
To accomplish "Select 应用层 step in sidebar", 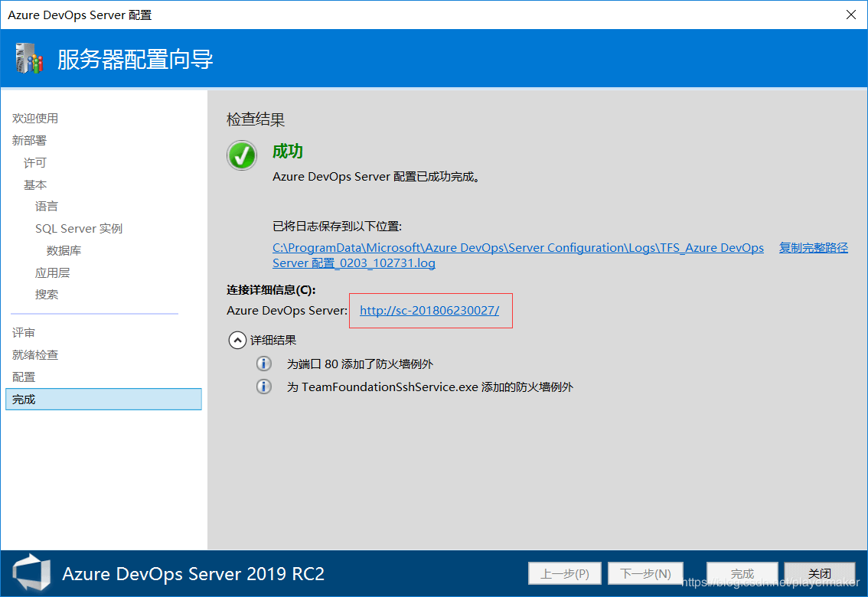I will [52, 272].
